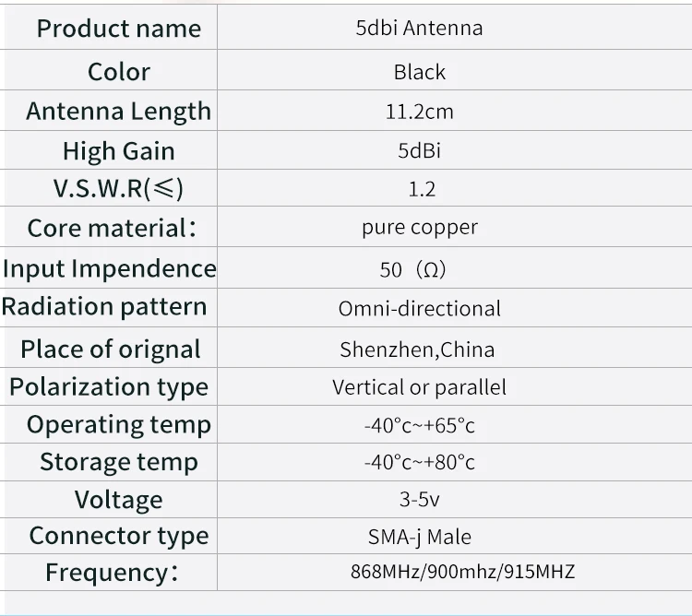692x616 pixels.
Task: Select the "3-5v" voltage value
Action: [x=419, y=500]
